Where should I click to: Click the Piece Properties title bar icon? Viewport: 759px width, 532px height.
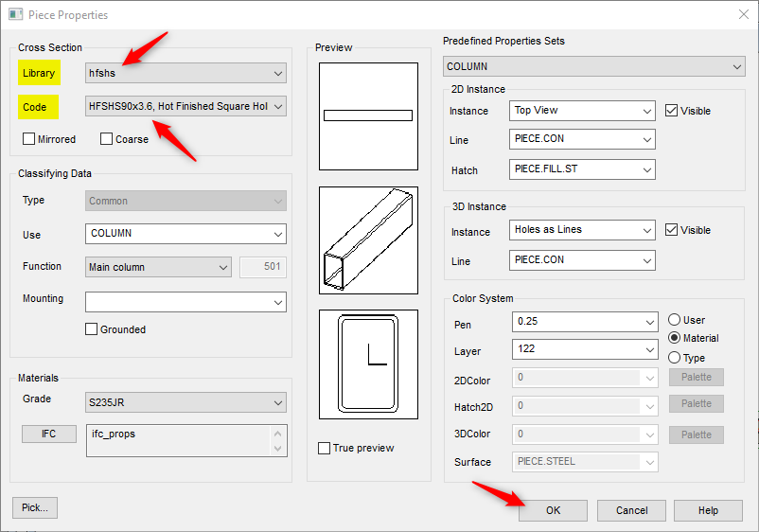(16, 15)
